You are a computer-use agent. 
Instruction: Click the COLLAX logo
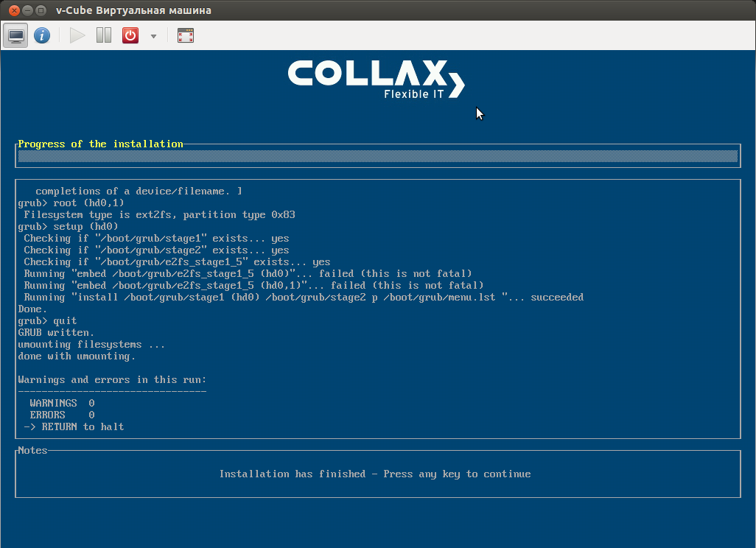pyautogui.click(x=376, y=77)
